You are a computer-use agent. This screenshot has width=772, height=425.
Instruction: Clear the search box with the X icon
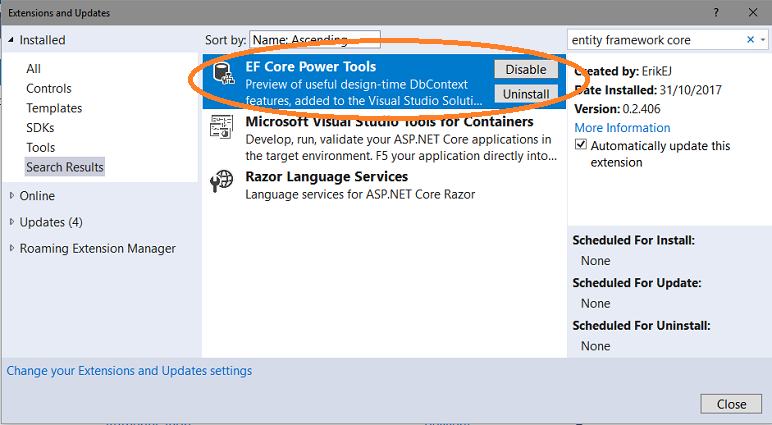pos(750,39)
